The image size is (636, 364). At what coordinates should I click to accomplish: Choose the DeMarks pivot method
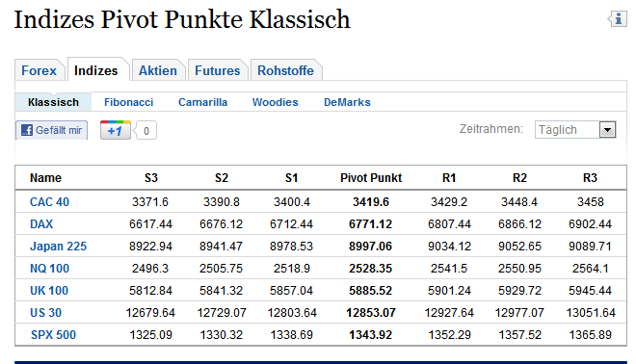point(347,102)
